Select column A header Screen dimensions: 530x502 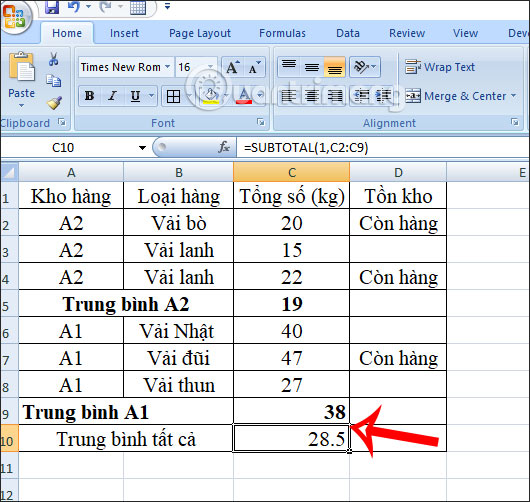pyautogui.click(x=71, y=172)
